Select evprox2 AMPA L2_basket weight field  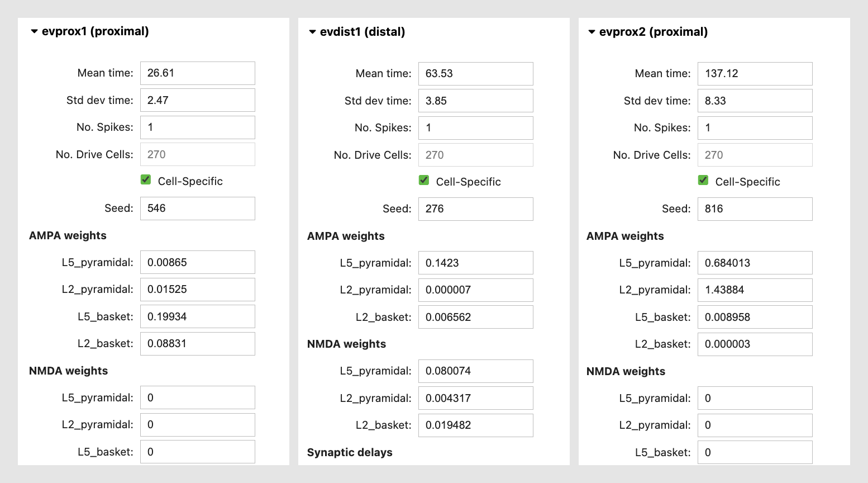[755, 344]
